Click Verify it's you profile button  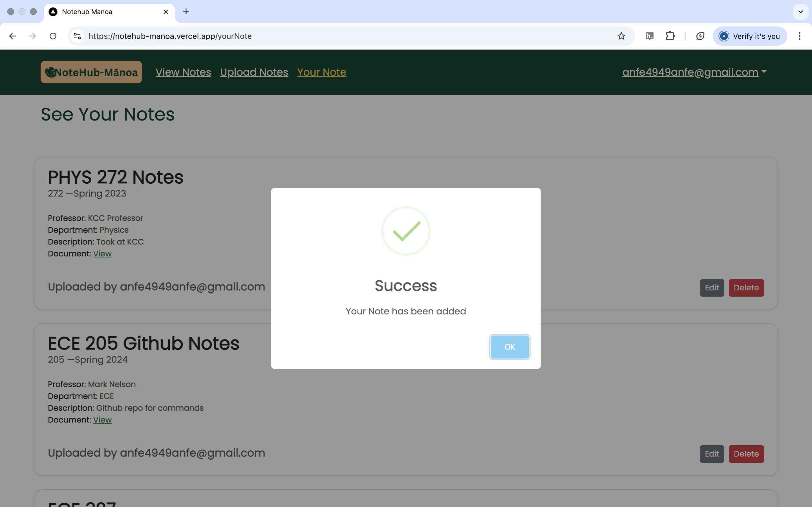point(750,36)
